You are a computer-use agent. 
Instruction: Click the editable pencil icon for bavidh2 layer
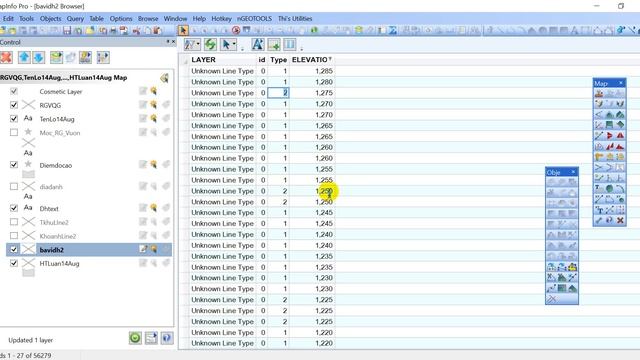[143, 249]
